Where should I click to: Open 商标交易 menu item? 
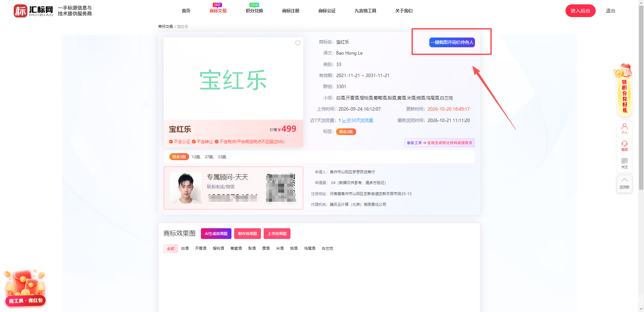click(x=218, y=11)
